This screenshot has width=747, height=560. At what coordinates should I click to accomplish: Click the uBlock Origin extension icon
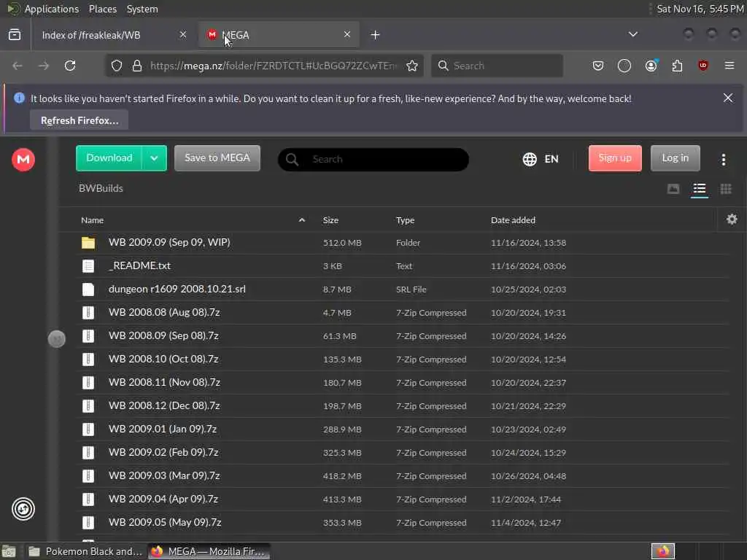point(703,66)
